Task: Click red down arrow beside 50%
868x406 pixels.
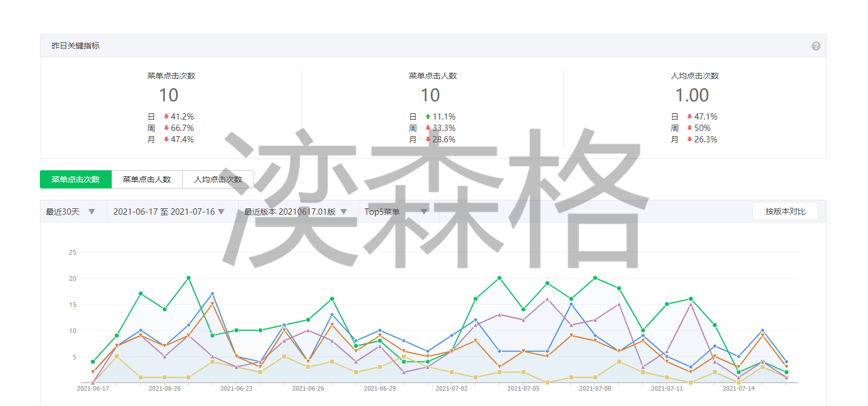Action: [x=690, y=128]
